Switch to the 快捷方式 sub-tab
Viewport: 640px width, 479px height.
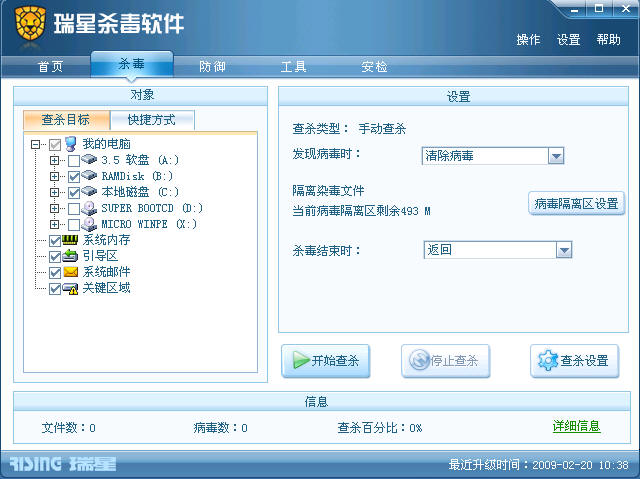coord(152,120)
